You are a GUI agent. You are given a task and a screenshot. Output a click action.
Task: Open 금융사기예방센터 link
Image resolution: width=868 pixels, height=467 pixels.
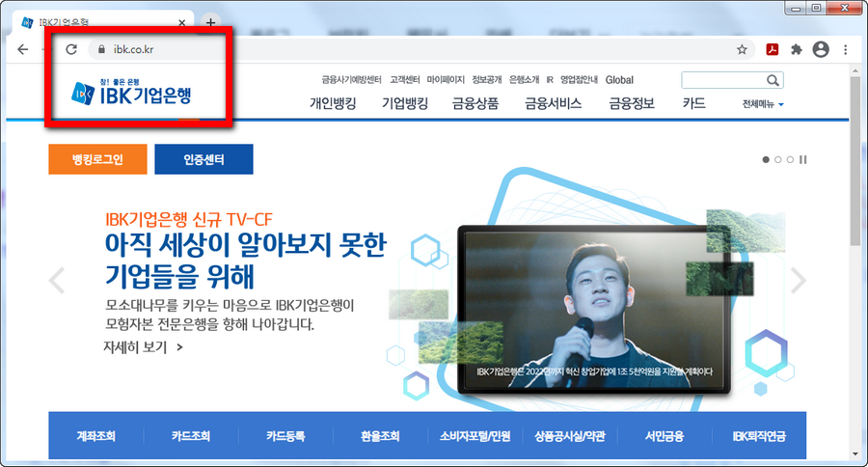click(x=351, y=80)
